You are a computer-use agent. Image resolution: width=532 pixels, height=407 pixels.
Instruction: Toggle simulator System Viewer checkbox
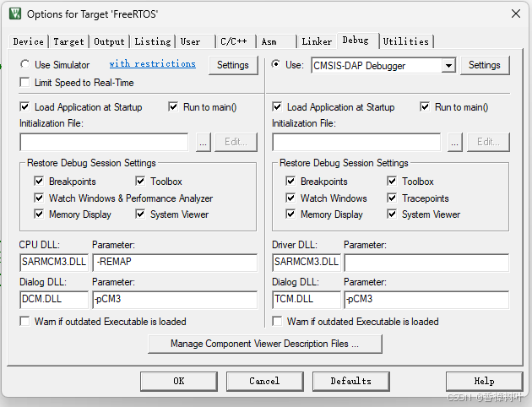(x=140, y=214)
